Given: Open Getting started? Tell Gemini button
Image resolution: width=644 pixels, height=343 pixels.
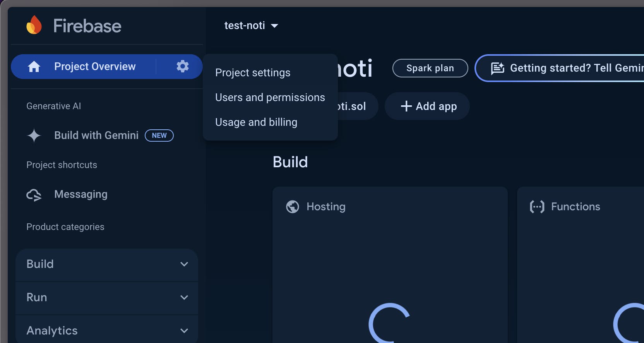Looking at the screenshot, I should [560, 68].
